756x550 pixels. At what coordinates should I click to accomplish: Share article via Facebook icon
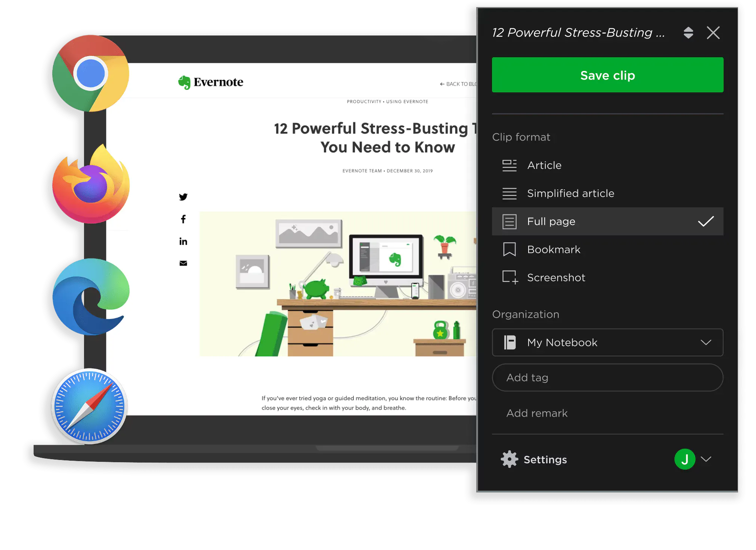click(183, 219)
